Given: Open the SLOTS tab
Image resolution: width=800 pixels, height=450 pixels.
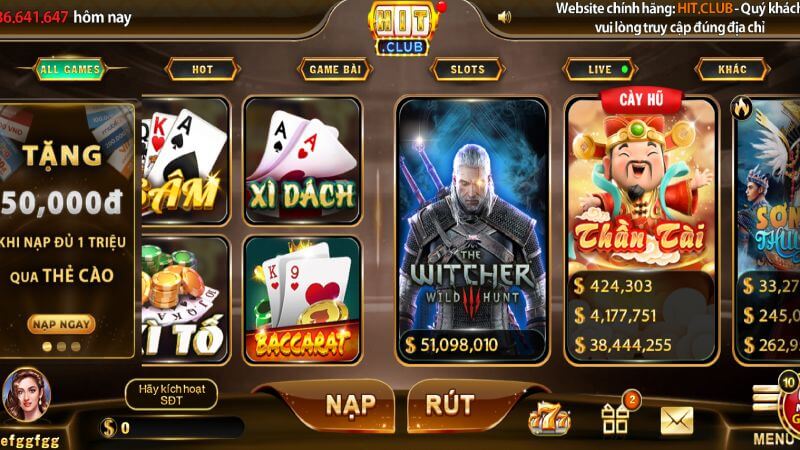Looking at the screenshot, I should coord(467,69).
